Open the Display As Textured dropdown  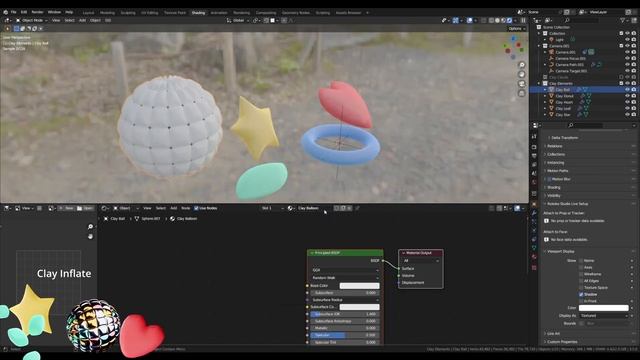[x=604, y=316]
